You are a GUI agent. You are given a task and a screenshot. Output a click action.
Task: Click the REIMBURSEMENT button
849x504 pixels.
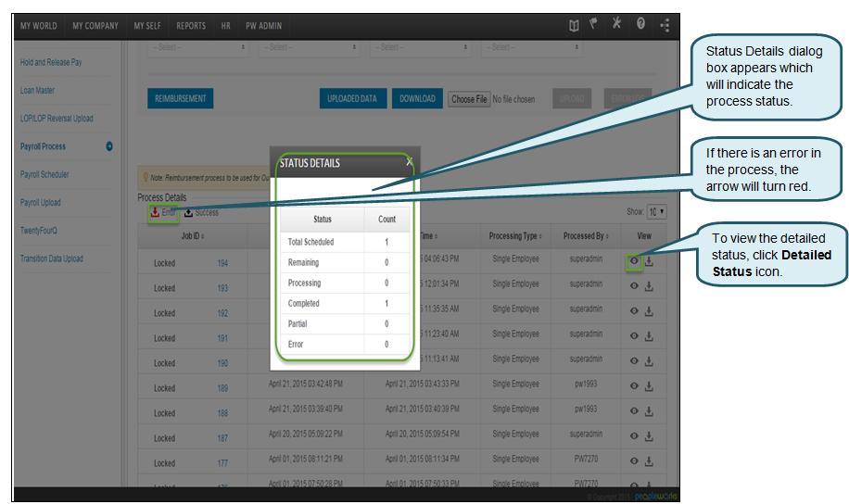click(181, 98)
